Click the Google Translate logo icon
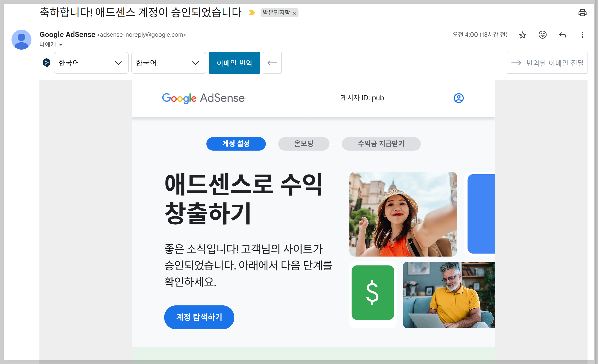Screen dimensions: 598x364 pyautogui.click(x=46, y=63)
